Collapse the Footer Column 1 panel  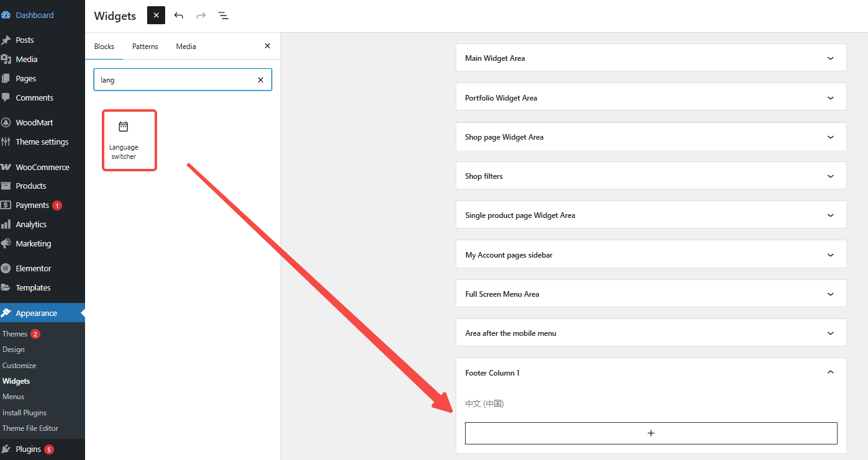click(831, 372)
